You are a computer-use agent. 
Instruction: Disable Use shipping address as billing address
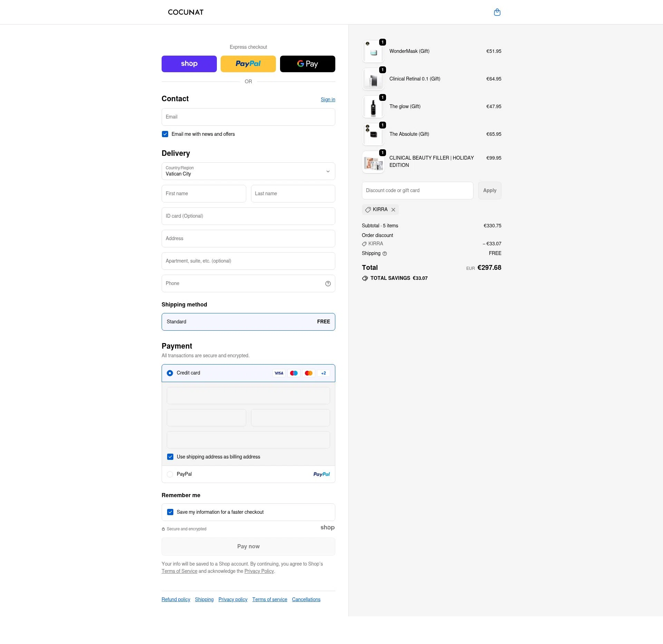tap(170, 456)
